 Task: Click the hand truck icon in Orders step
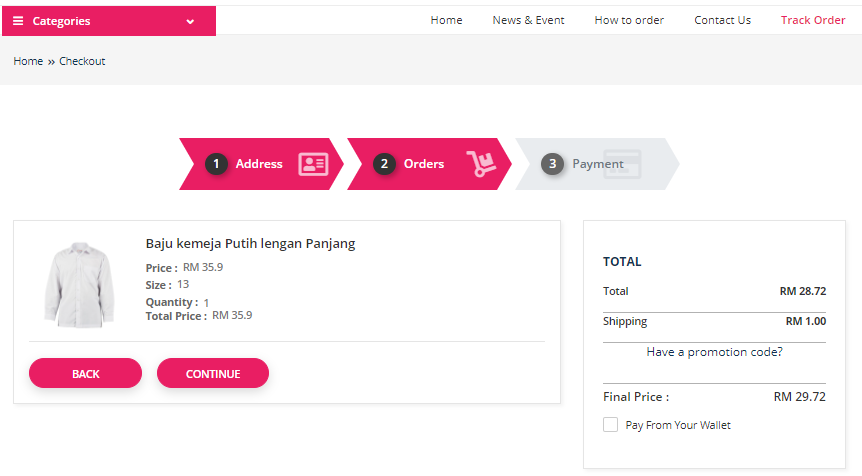[x=481, y=164]
